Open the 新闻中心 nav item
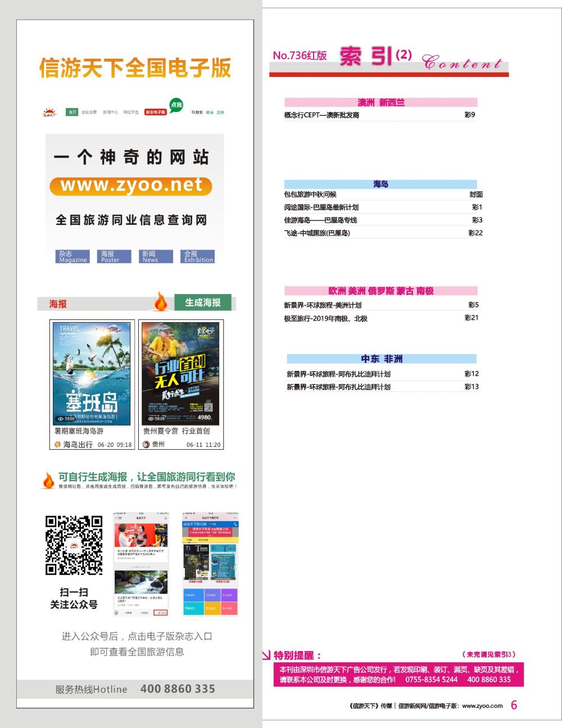 coord(110,112)
